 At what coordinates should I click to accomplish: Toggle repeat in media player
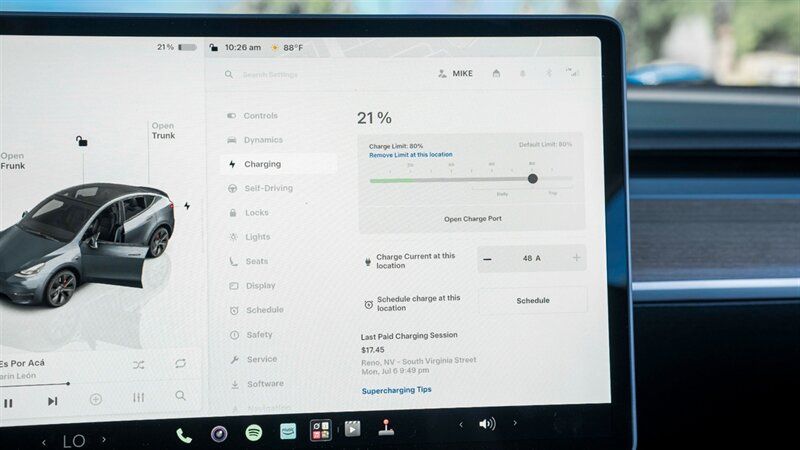tap(180, 364)
